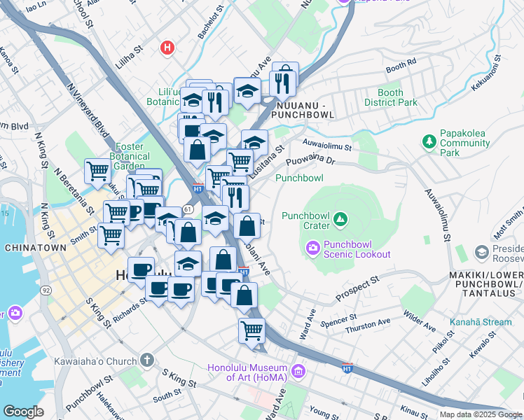Select the Honolulu Museum of Art icon
Screen dimensions: 524x420
point(300,369)
